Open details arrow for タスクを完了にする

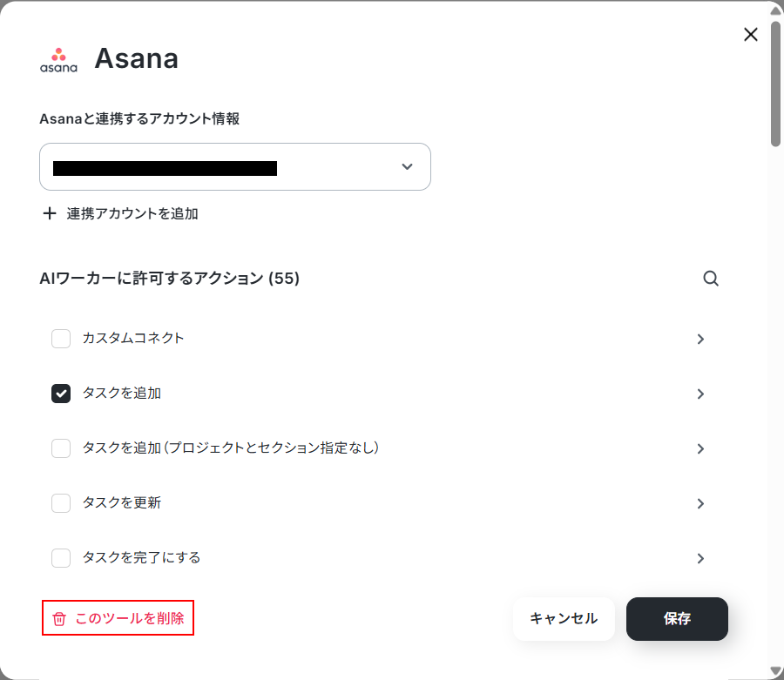700,558
